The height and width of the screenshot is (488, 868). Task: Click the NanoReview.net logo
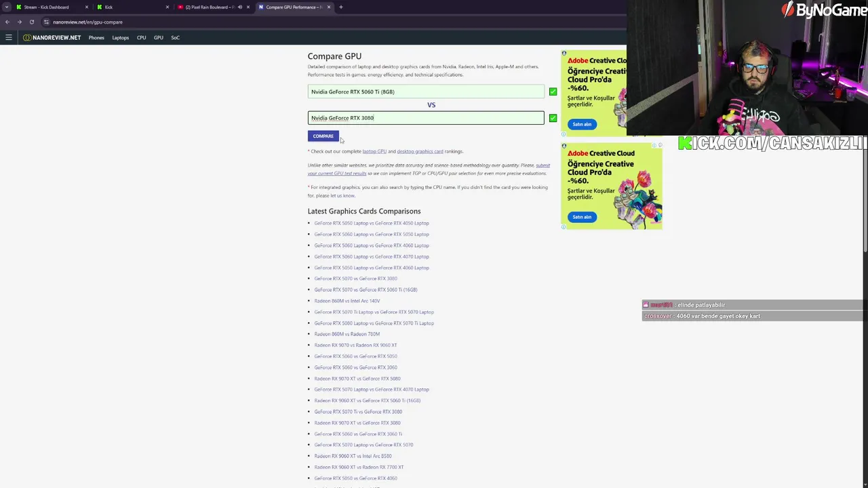pos(52,37)
